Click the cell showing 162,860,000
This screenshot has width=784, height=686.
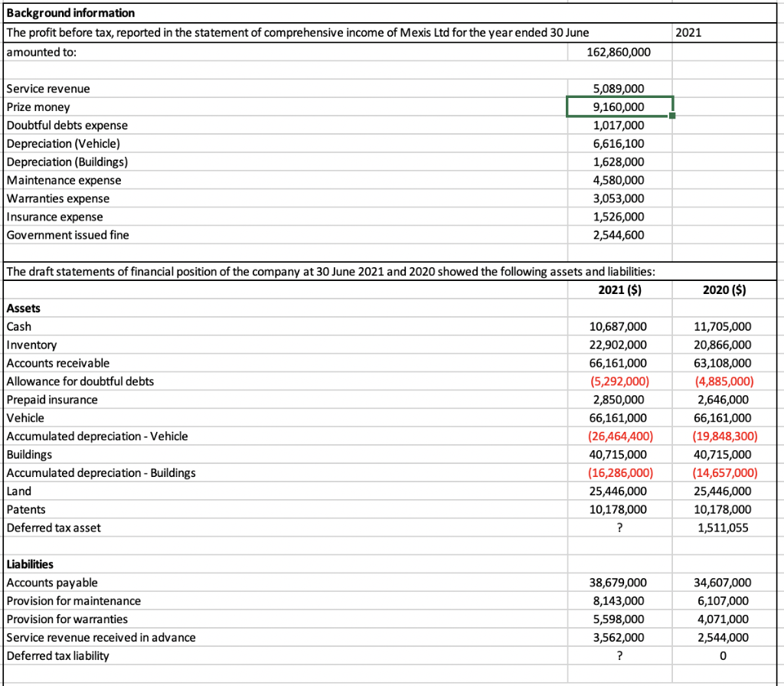click(619, 52)
